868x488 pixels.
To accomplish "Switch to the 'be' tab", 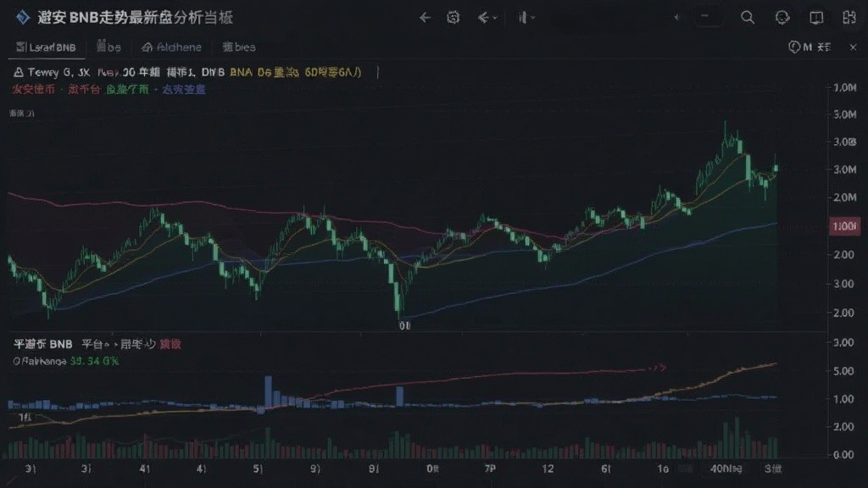I will 108,47.
